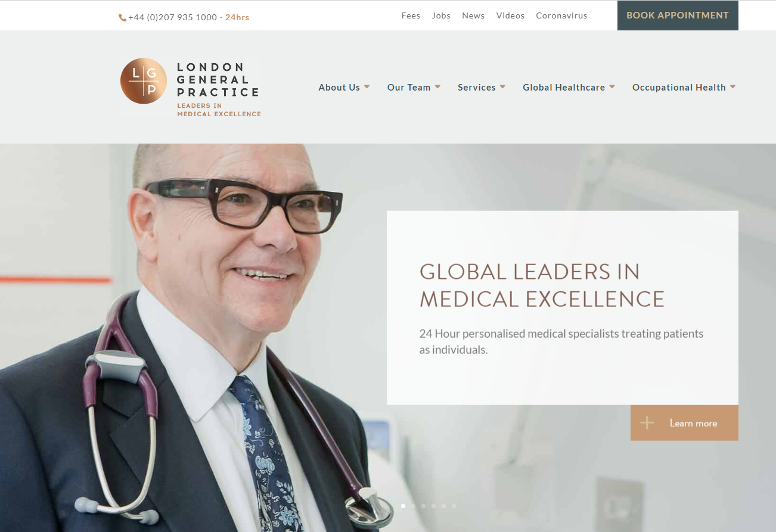Select the second carousel slide dot
Viewport: 776px width, 532px height.
pyautogui.click(x=414, y=506)
